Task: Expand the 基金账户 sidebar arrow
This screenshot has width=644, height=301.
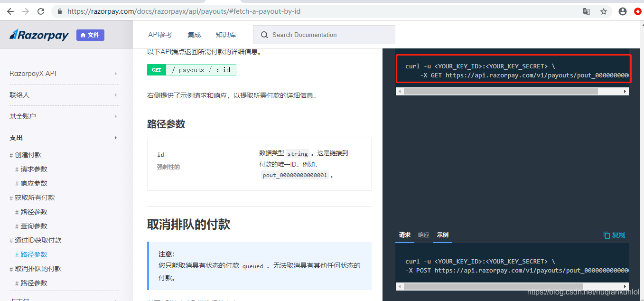Action: pos(116,116)
